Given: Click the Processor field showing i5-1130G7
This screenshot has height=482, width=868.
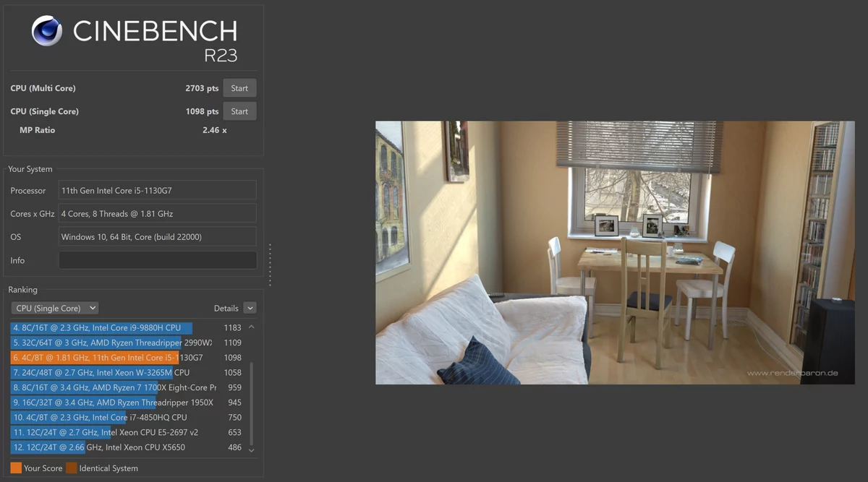Looking at the screenshot, I should coord(158,191).
